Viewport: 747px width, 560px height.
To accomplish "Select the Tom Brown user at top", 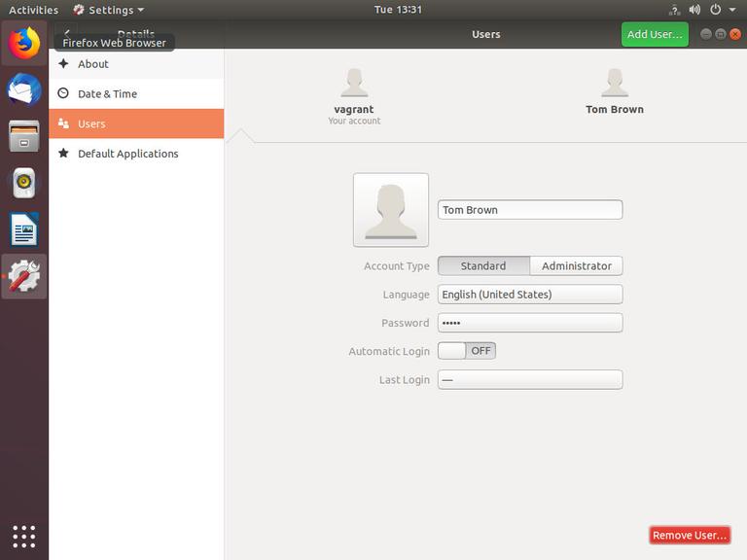I will [614, 93].
